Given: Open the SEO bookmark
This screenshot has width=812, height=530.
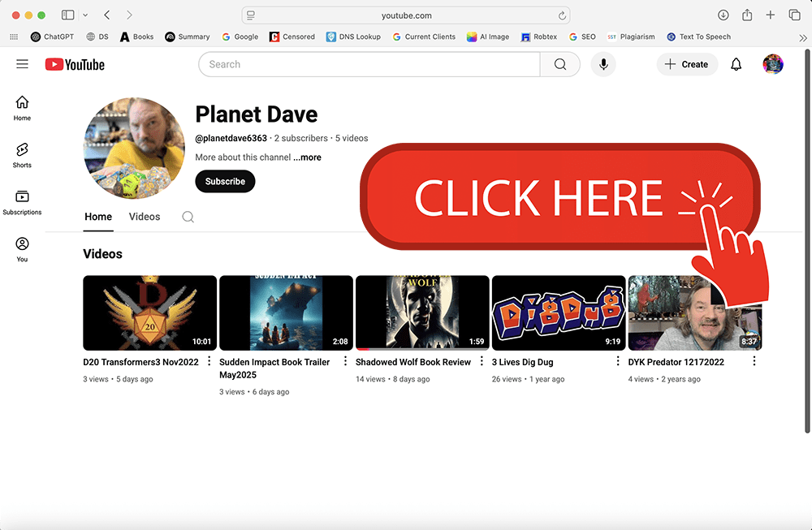Looking at the screenshot, I should click(x=582, y=37).
